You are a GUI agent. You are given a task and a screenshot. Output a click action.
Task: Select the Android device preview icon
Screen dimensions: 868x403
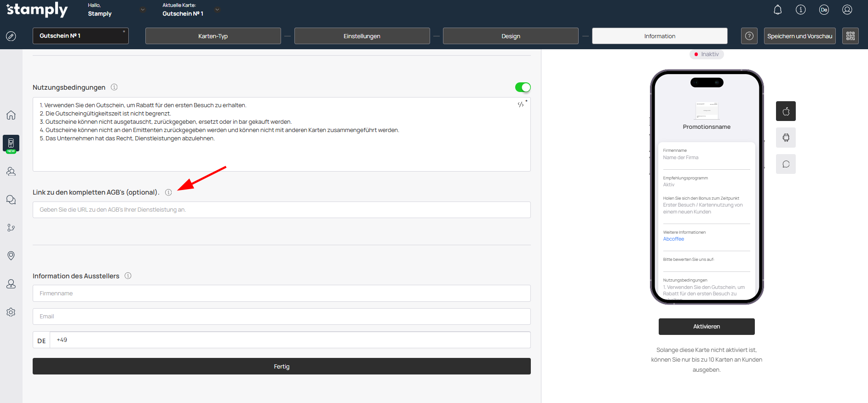click(786, 138)
